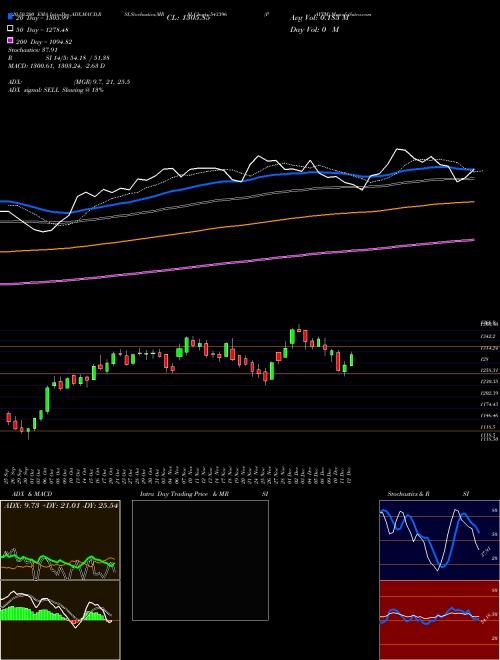Screen dimensions: 500x660
Task: Click the 1146.46 price axis label
Action: [489, 415]
